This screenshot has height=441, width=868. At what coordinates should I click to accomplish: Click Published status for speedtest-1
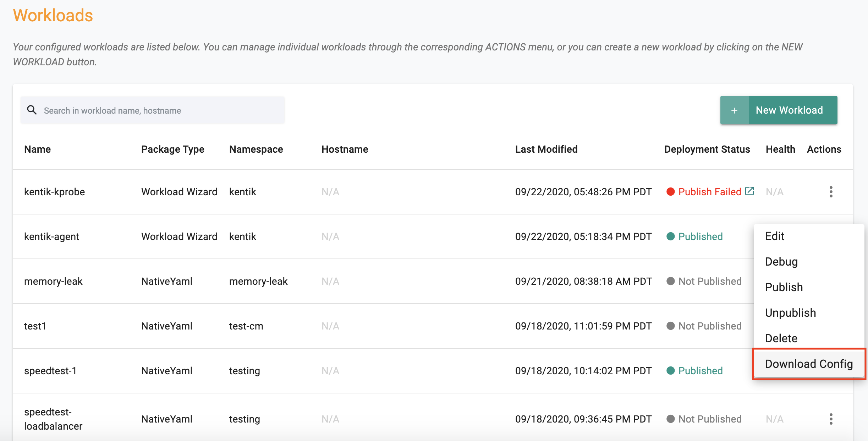click(x=701, y=371)
